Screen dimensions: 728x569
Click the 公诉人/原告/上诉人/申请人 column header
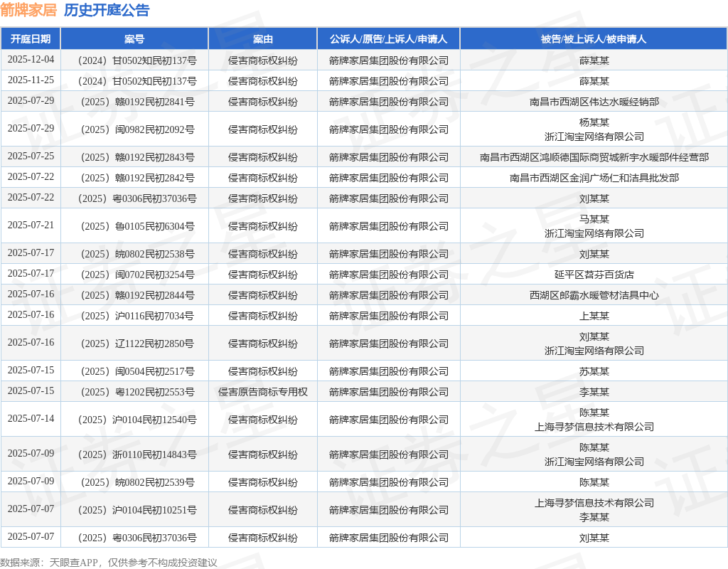point(389,39)
